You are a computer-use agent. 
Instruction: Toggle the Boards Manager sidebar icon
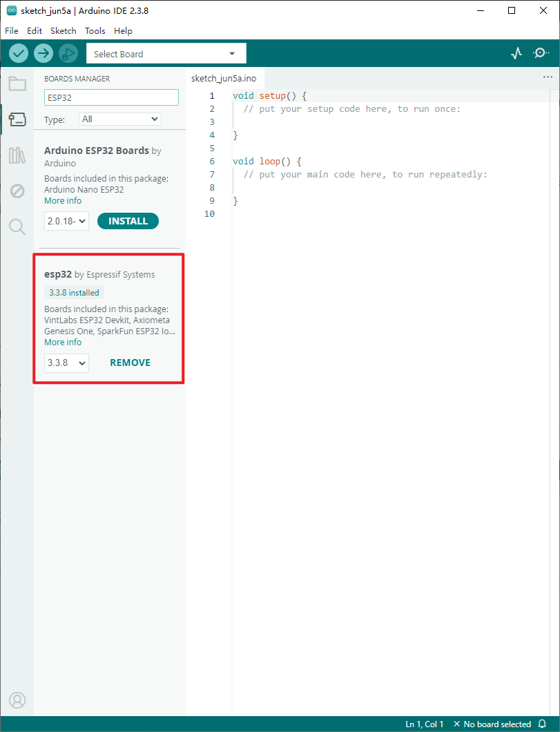tap(17, 119)
